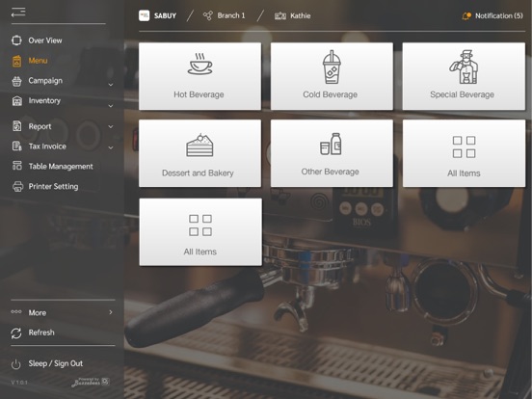This screenshot has height=399, width=532.
Task: Click the Kathie user badge icon
Action: (280, 16)
